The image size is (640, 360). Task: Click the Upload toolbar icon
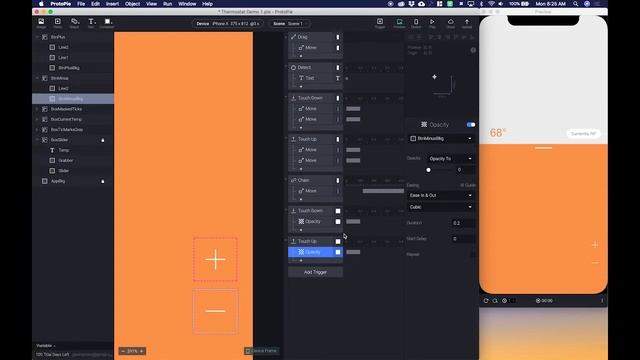[x=467, y=23]
